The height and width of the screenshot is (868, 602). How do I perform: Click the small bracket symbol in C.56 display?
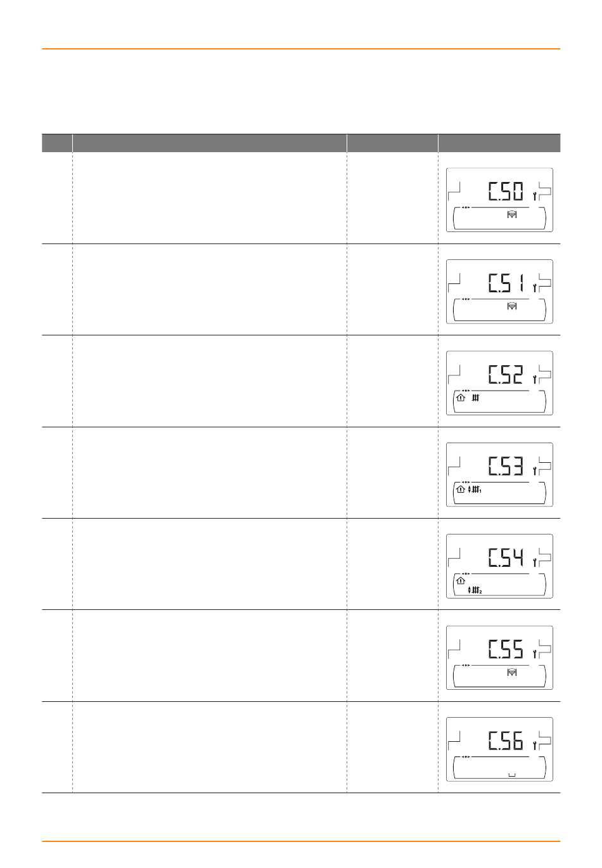pos(512,774)
